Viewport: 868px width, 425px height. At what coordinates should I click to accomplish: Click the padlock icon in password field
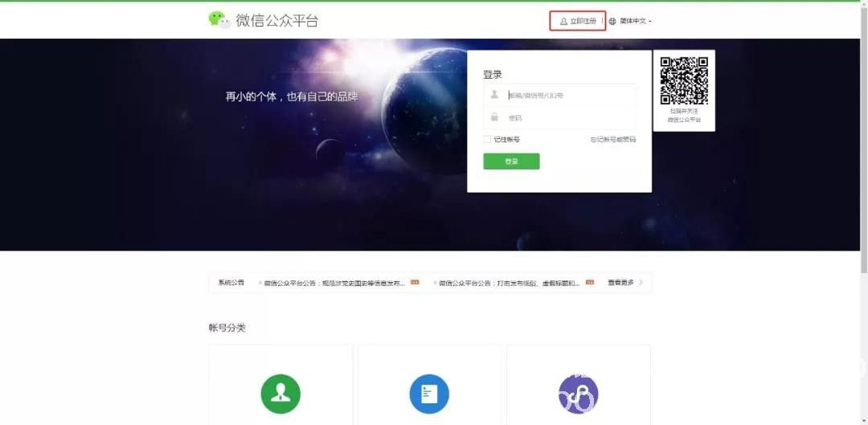[494, 117]
